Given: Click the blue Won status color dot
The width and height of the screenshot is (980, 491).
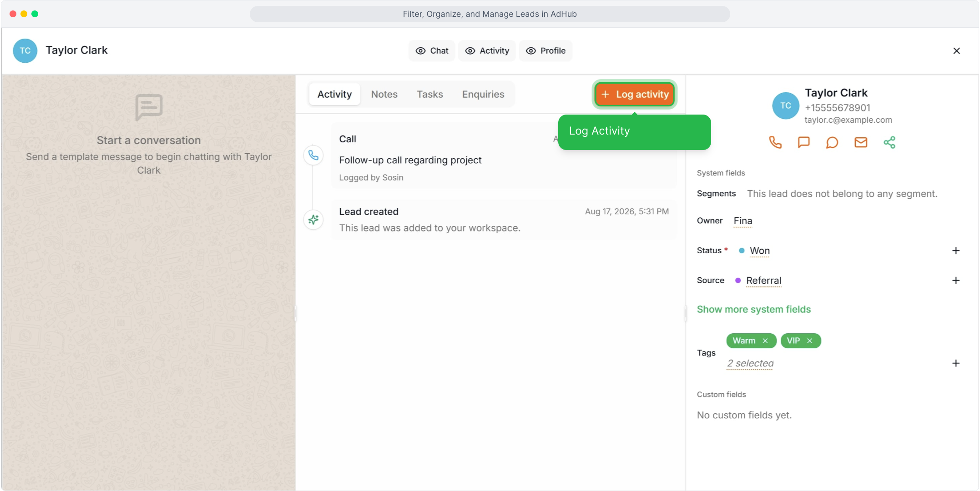Looking at the screenshot, I should coord(741,251).
